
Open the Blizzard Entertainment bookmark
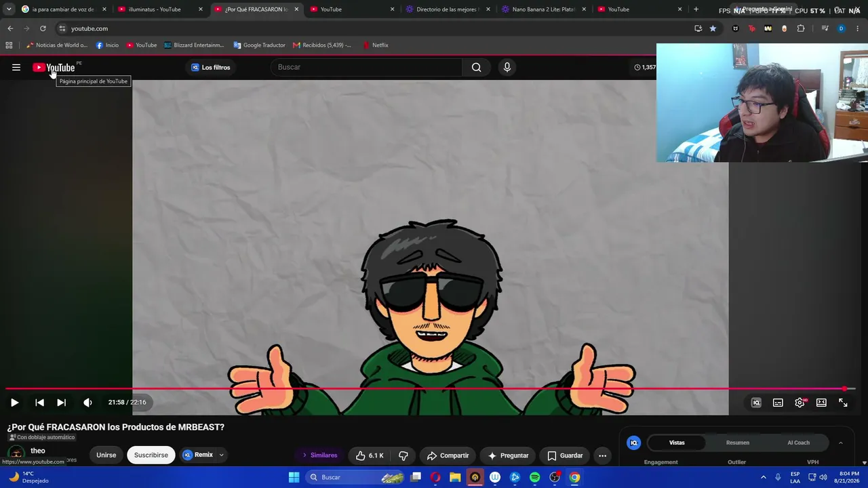click(x=194, y=45)
